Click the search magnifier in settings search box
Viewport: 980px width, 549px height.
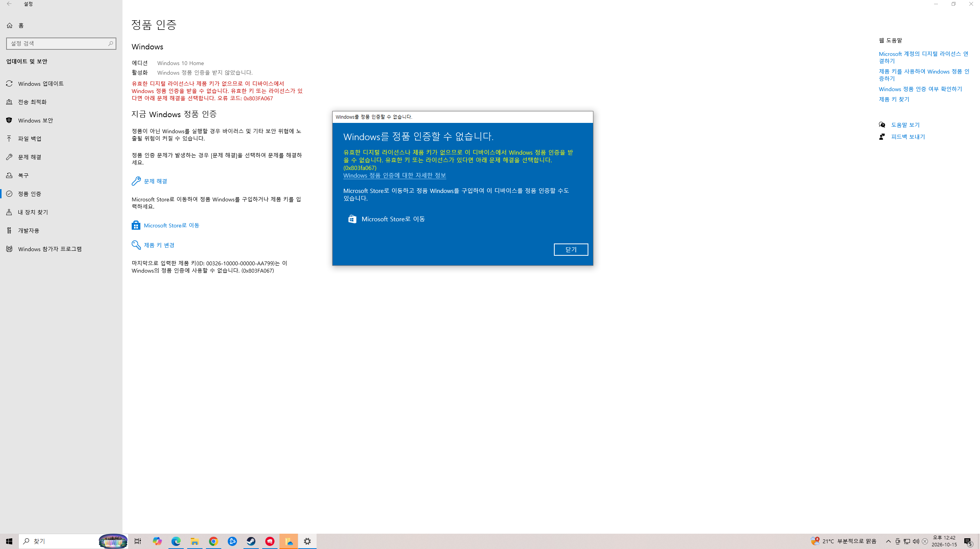(x=111, y=43)
